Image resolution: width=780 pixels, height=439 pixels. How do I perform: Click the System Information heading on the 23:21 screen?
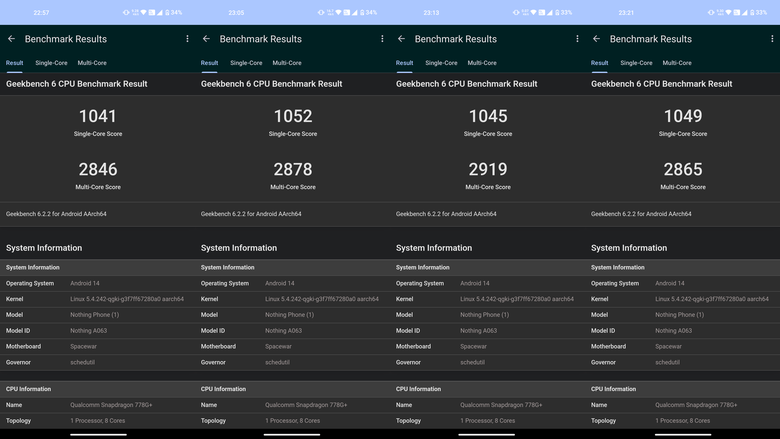[x=629, y=248]
